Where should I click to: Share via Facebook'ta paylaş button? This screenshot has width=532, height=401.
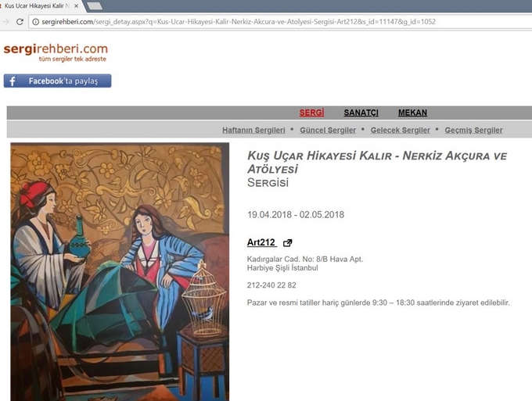[x=57, y=81]
